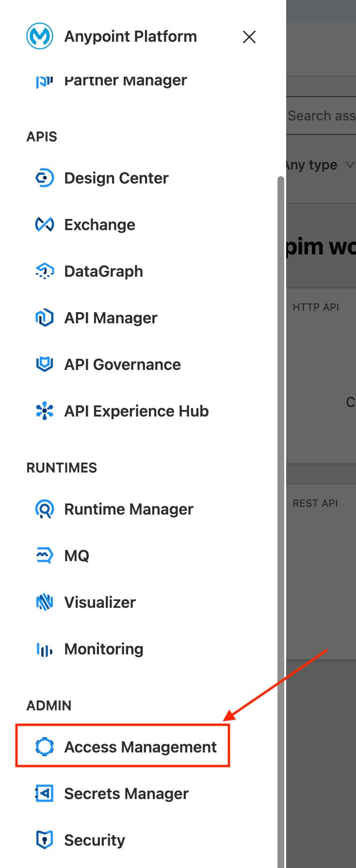356x868 pixels.
Task: Click the menu's vertical scrollbar
Action: click(x=280, y=485)
